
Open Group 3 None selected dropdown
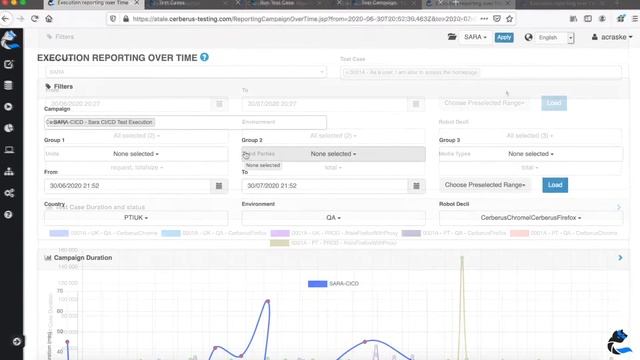531,154
